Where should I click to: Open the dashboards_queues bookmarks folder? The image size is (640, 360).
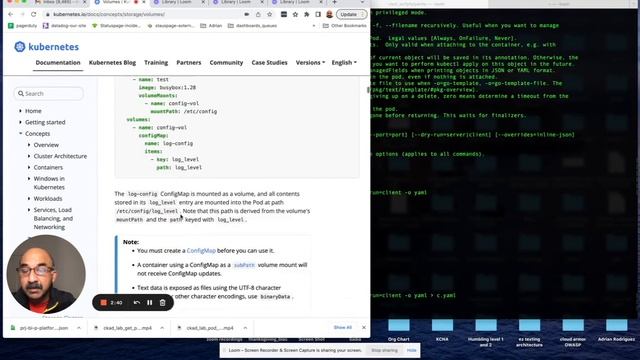(252, 26)
